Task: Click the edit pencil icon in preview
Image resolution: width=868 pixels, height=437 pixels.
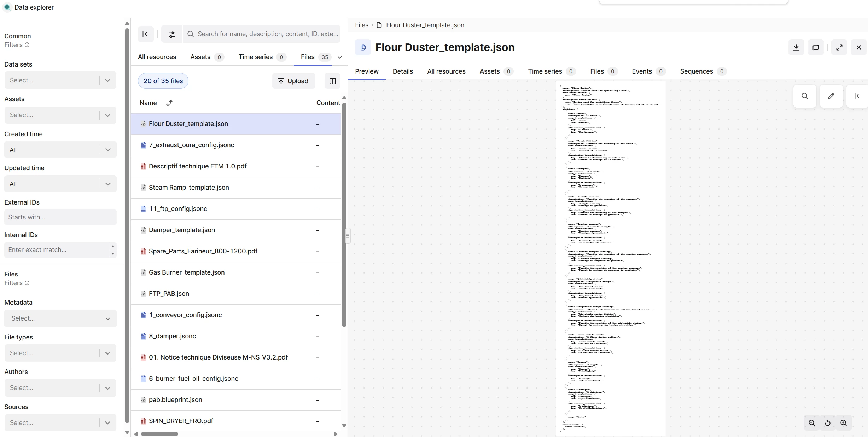Action: (x=831, y=96)
